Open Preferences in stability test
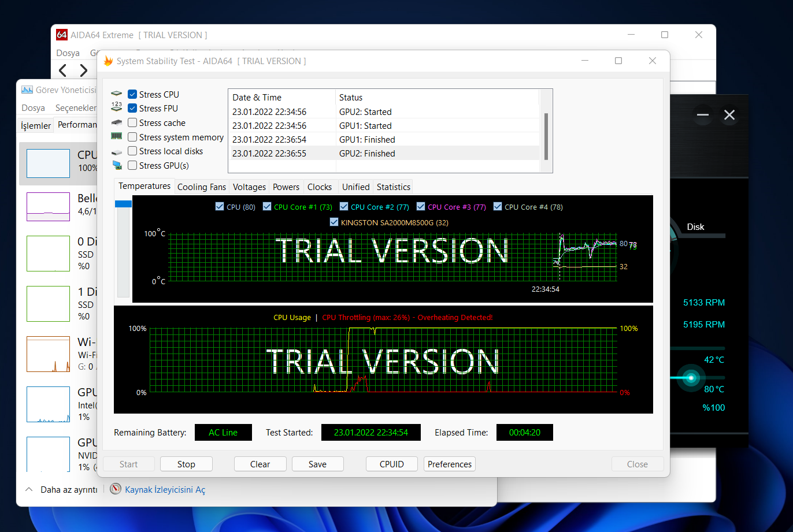The image size is (793, 532). coord(450,464)
